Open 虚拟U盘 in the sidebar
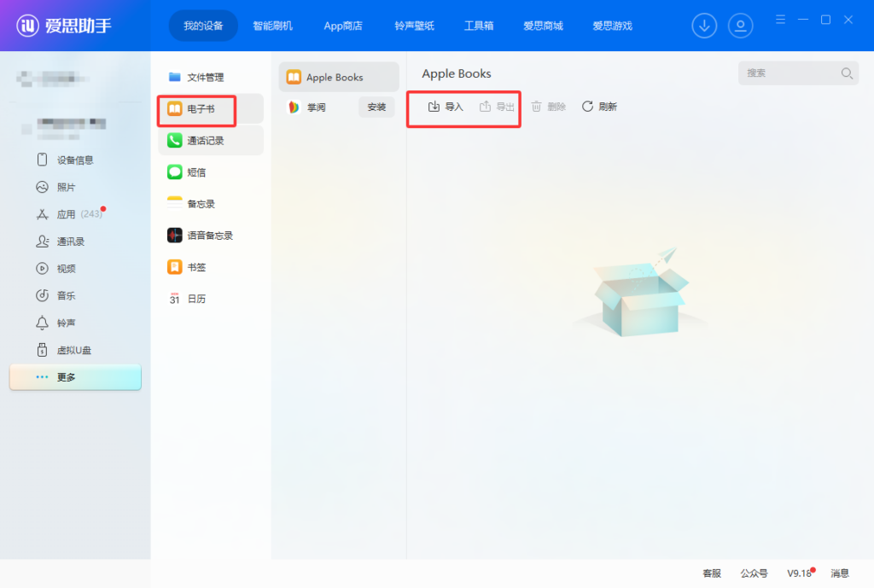 click(x=75, y=350)
